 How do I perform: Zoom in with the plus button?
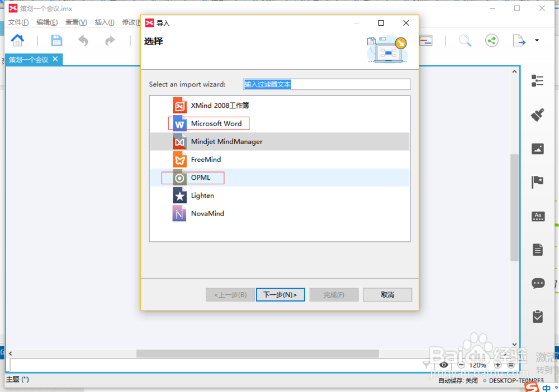[x=498, y=365]
